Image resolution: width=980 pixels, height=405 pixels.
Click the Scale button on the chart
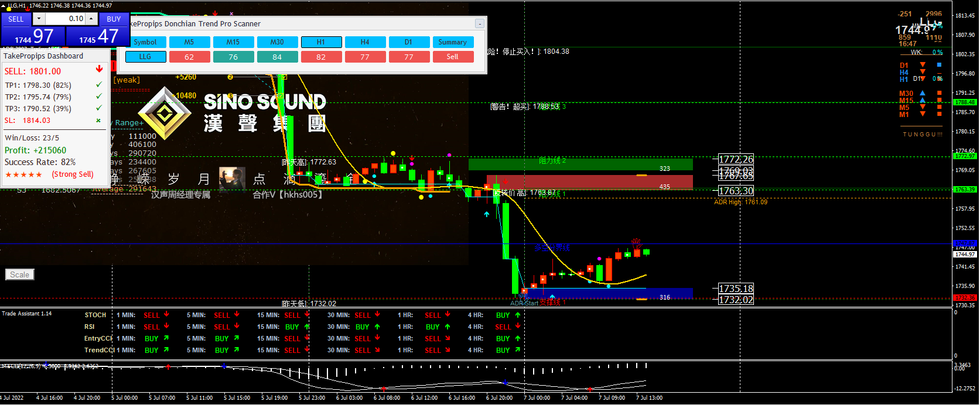(19, 274)
